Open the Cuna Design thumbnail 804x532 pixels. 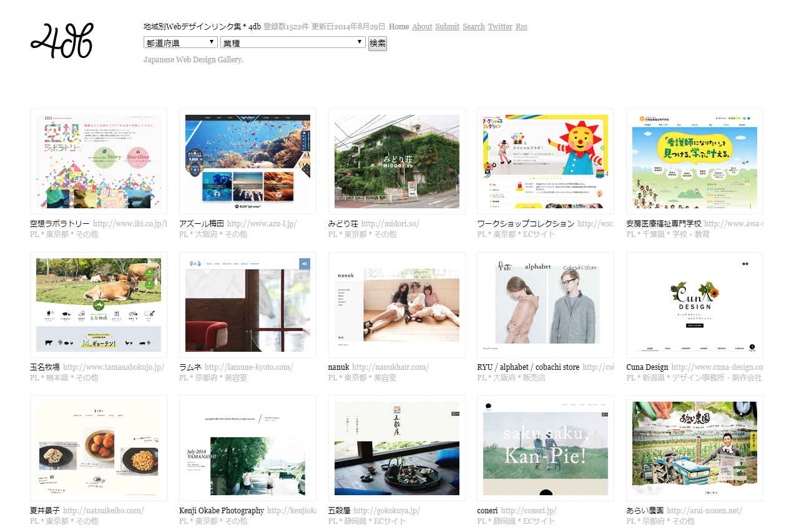coord(695,305)
